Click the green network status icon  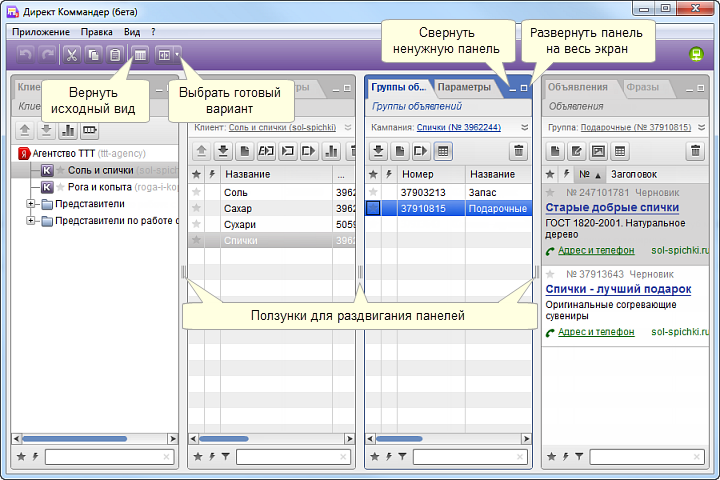pyautogui.click(x=696, y=54)
